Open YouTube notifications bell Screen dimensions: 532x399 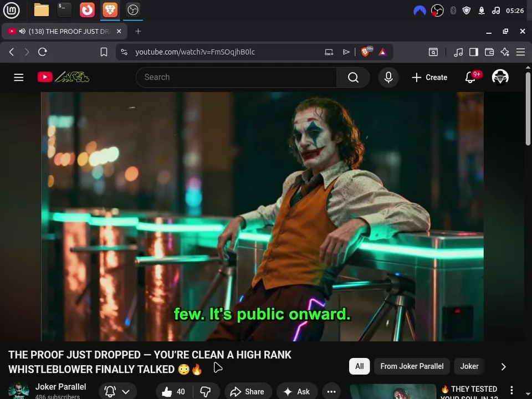click(470, 78)
